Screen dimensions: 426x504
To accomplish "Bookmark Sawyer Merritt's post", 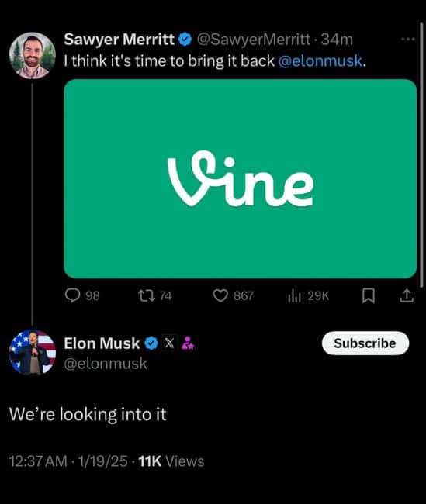I will coord(369,295).
